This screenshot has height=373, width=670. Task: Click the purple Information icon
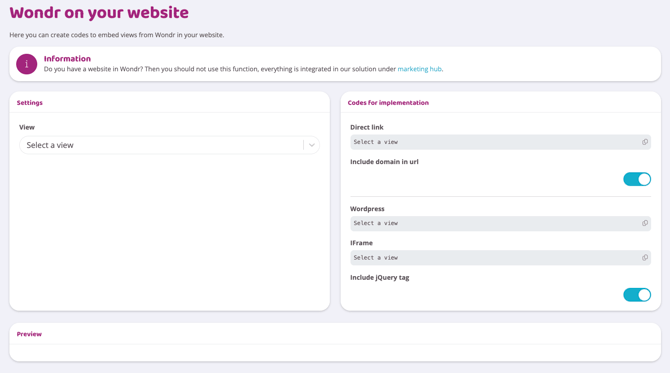[x=26, y=64]
